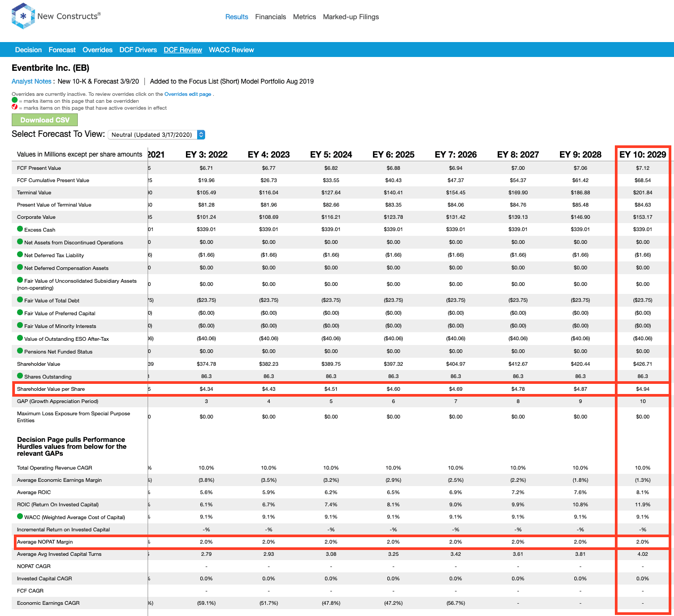Click the $426.71 Shareholder Value cell
This screenshot has width=674, height=616.
click(x=643, y=364)
